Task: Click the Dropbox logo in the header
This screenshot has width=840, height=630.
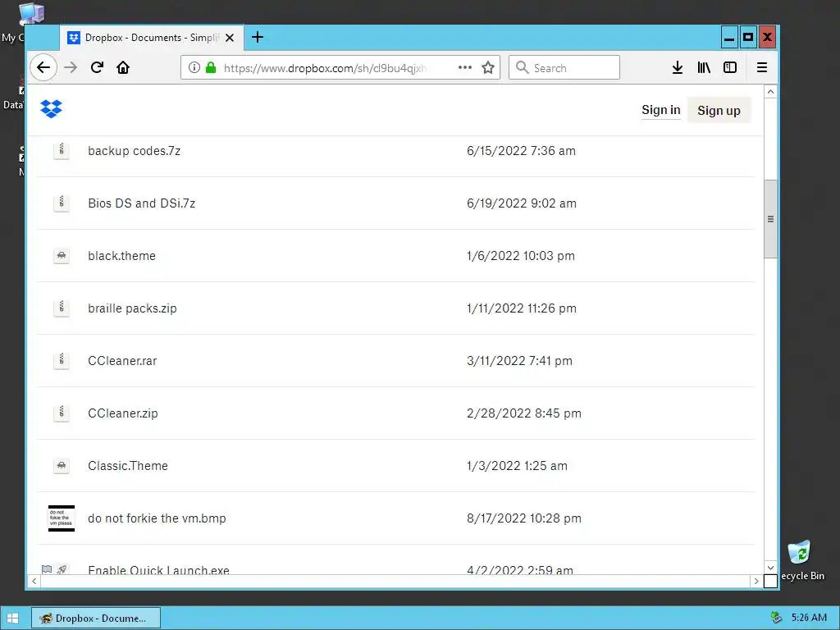Action: (x=51, y=109)
